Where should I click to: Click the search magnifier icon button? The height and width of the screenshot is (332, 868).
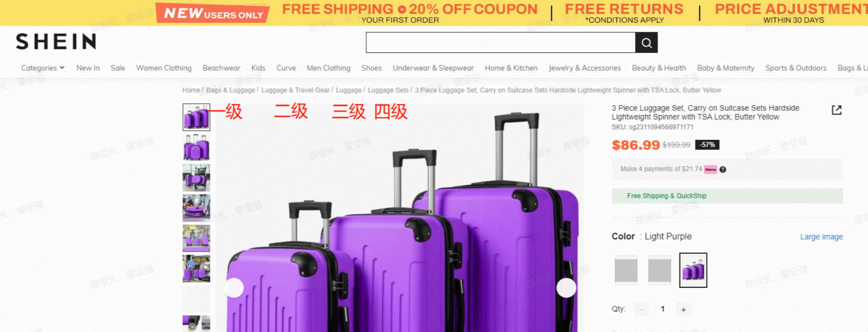point(646,43)
